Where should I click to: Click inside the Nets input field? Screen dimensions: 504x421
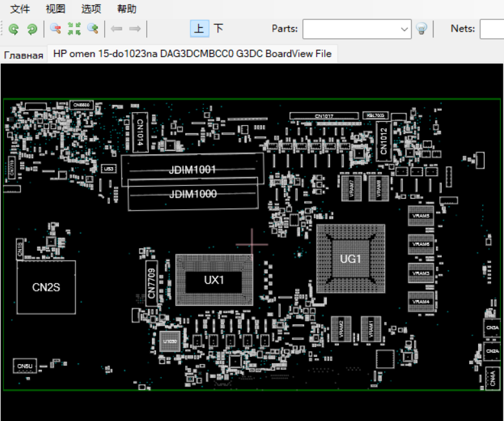coord(493,29)
